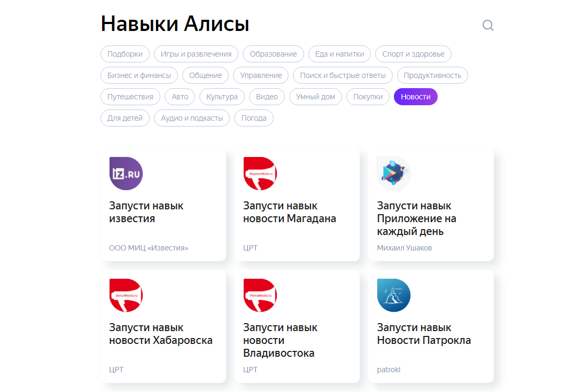This screenshot has height=392, width=582.
Task: Click the PrimaMedia Владивосток skill icon
Action: click(x=260, y=295)
